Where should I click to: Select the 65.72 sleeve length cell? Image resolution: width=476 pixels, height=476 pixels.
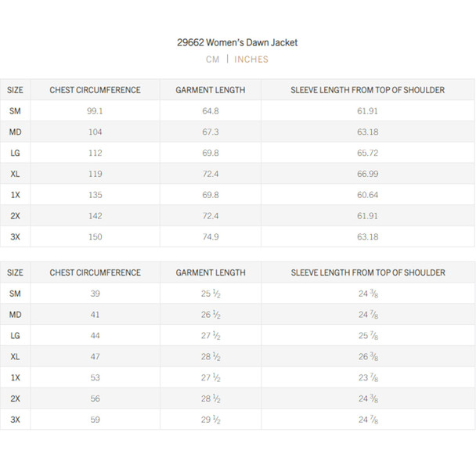click(367, 153)
